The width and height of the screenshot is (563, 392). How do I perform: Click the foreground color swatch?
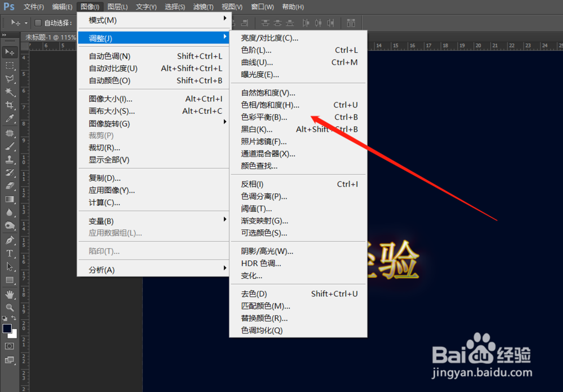8,328
